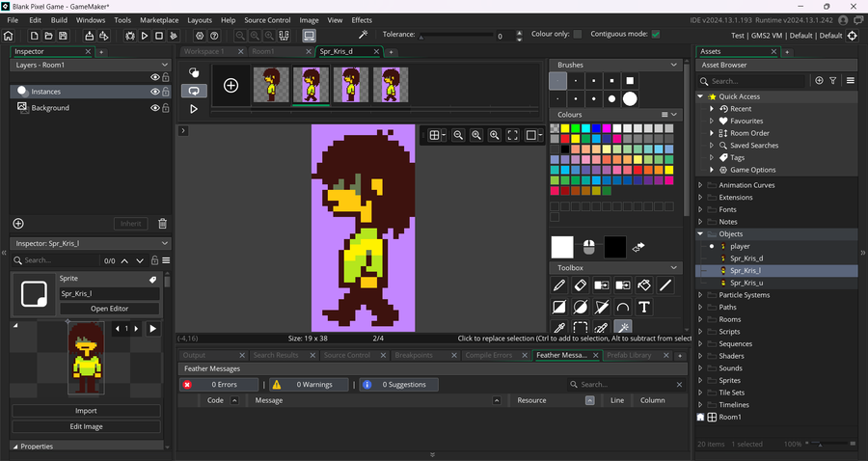Screen dimensions: 868x461
Task: Collapse the Colours panel chevron
Action: [x=674, y=115]
